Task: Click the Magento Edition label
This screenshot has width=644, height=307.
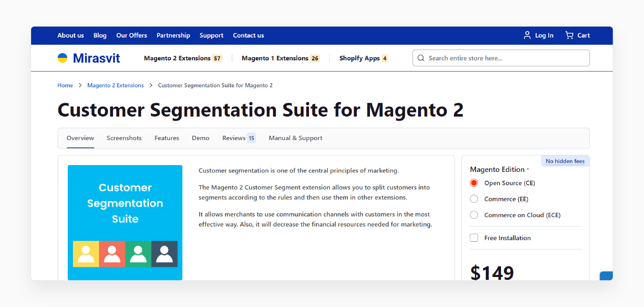Action: 497,170
